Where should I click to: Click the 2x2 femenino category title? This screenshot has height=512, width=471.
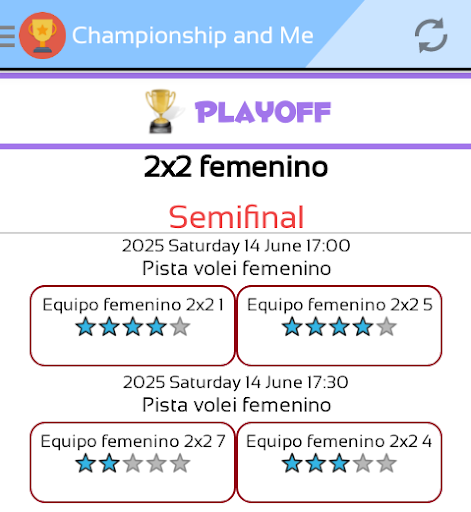tap(236, 166)
